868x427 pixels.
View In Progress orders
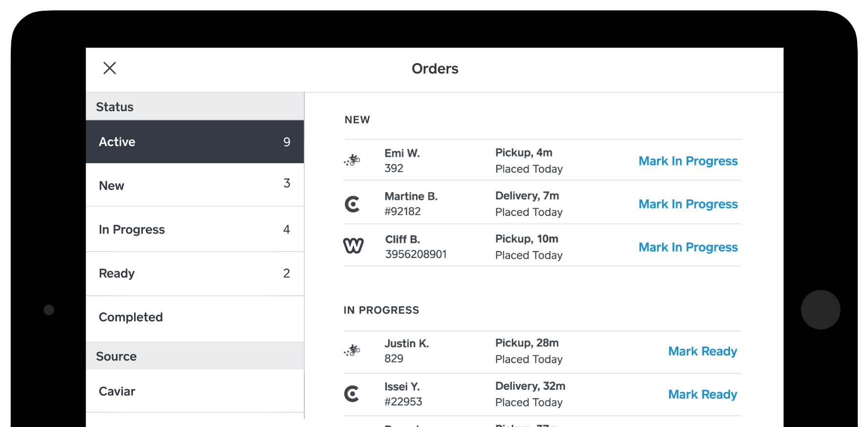point(195,229)
